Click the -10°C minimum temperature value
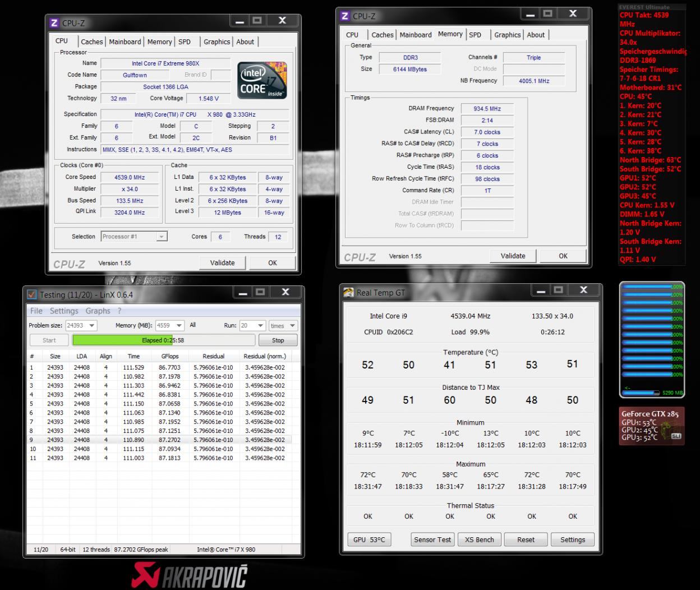700x590 pixels. pyautogui.click(x=450, y=434)
